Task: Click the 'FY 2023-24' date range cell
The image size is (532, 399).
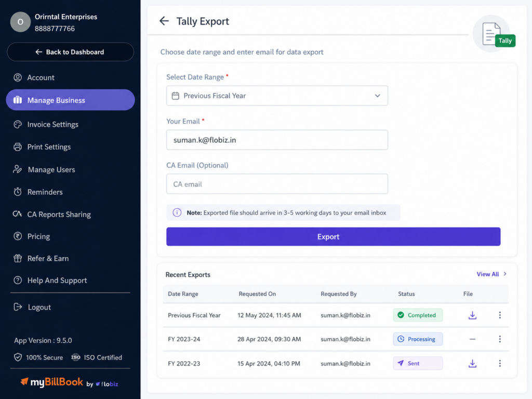Action: (184, 339)
